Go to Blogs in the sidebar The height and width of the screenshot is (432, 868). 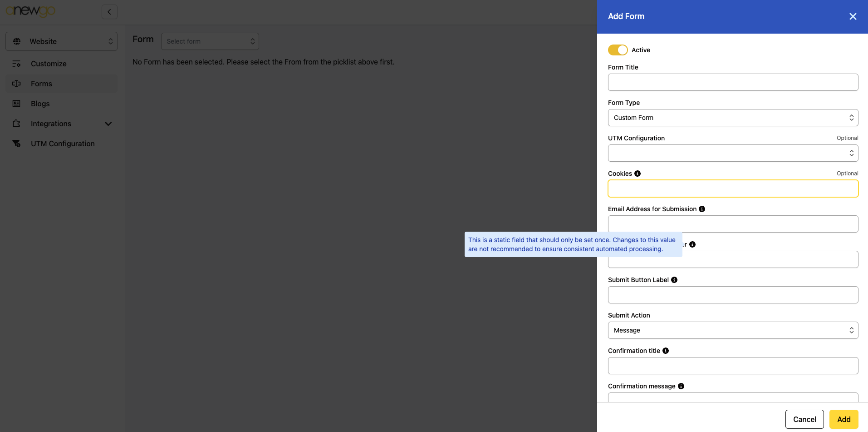tap(40, 104)
